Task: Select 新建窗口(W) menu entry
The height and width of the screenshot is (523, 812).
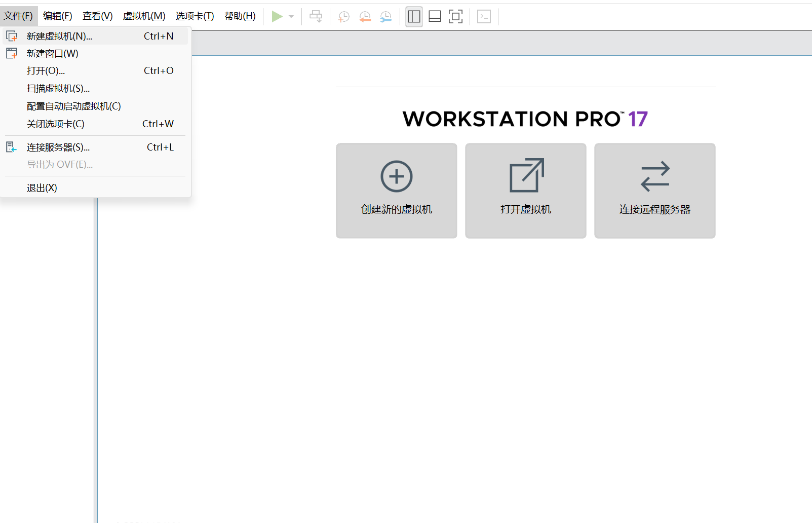Action: 95,53
